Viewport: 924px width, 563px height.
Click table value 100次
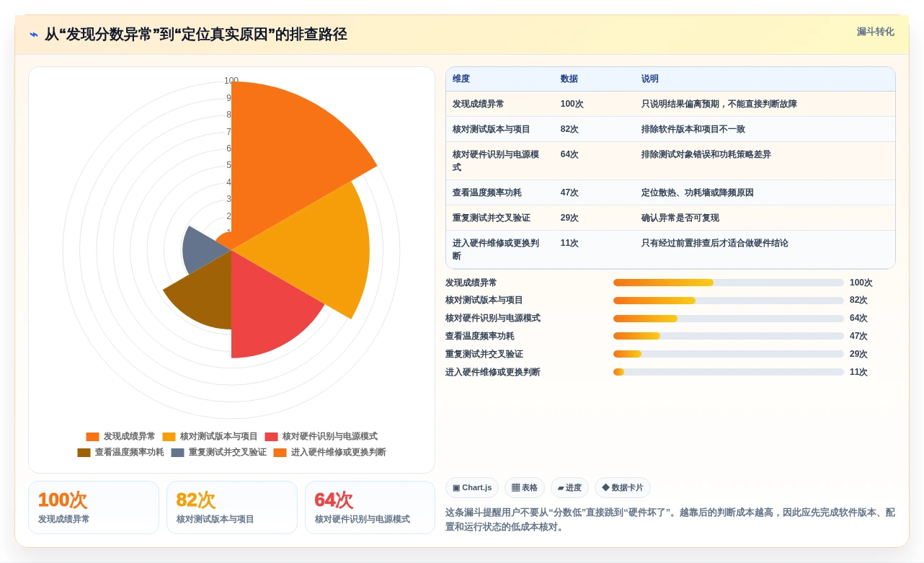(x=572, y=105)
